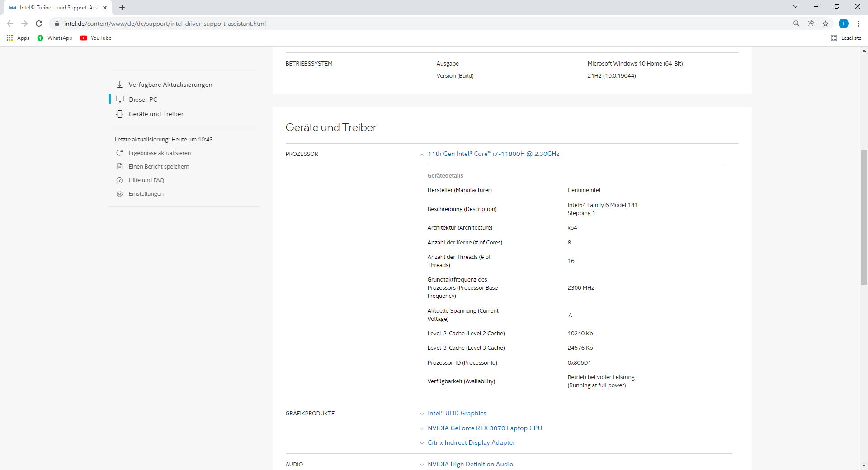Expand NVIDIA GeForce RTX 3070 chevron

click(x=422, y=428)
